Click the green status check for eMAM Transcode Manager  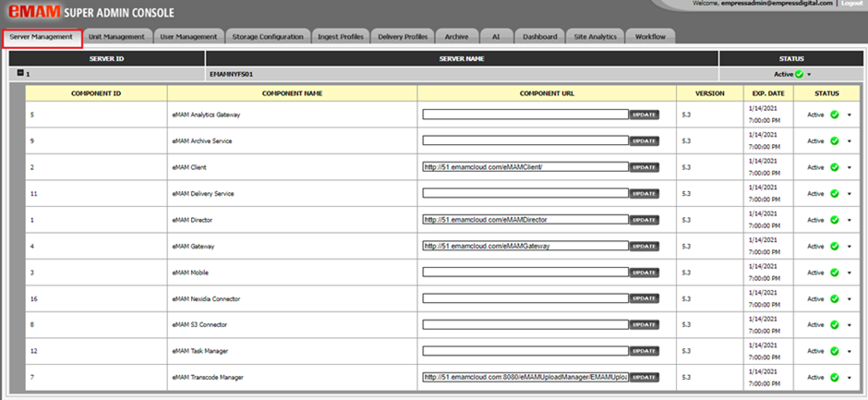[x=834, y=377]
